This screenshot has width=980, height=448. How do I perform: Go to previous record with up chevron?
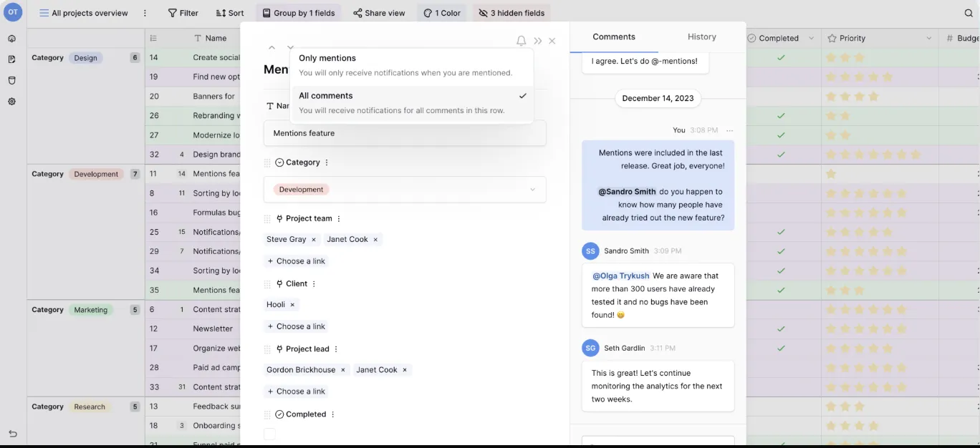(272, 47)
